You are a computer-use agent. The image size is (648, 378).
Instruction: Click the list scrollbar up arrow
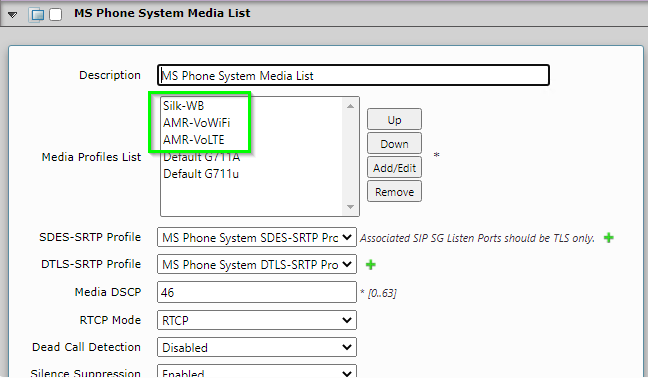click(350, 106)
